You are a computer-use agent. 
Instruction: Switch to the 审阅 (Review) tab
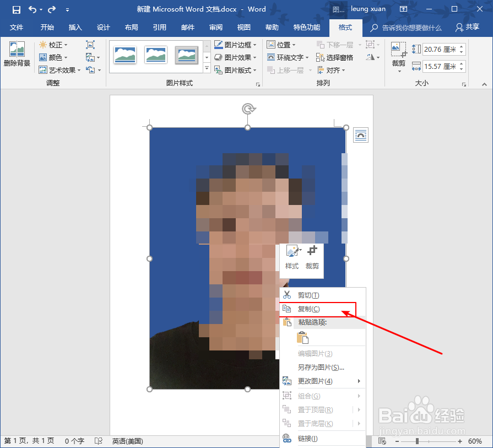(216, 28)
